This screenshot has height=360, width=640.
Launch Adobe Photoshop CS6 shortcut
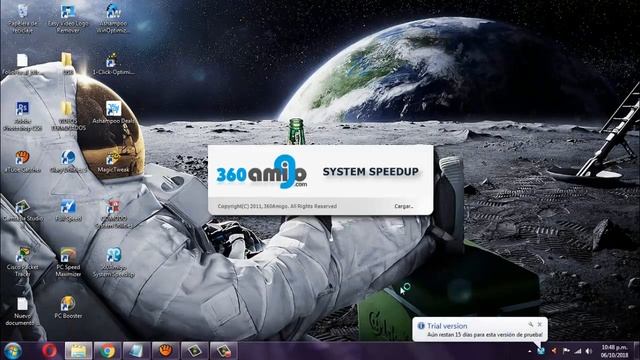tap(23, 116)
